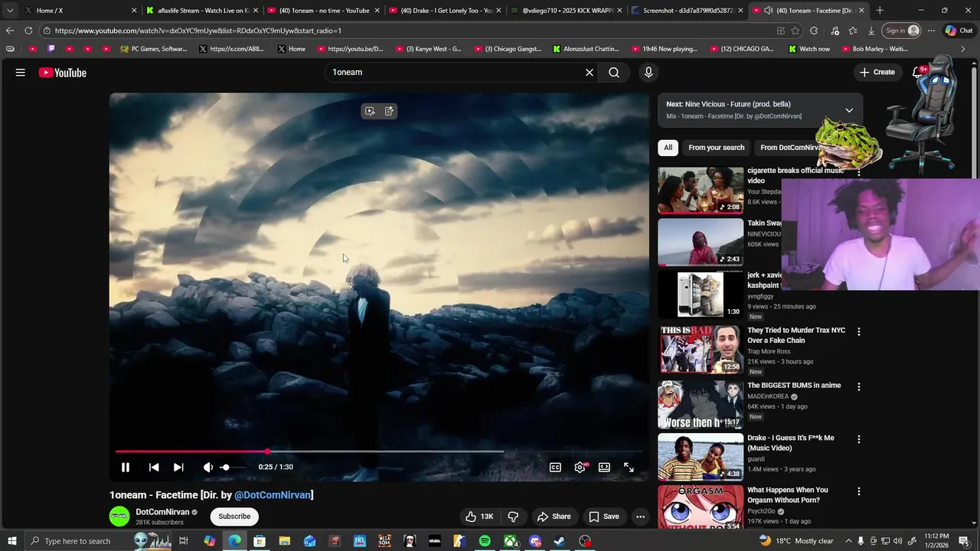Open Spotify from the taskbar
The height and width of the screenshot is (551, 980).
[x=485, y=541]
